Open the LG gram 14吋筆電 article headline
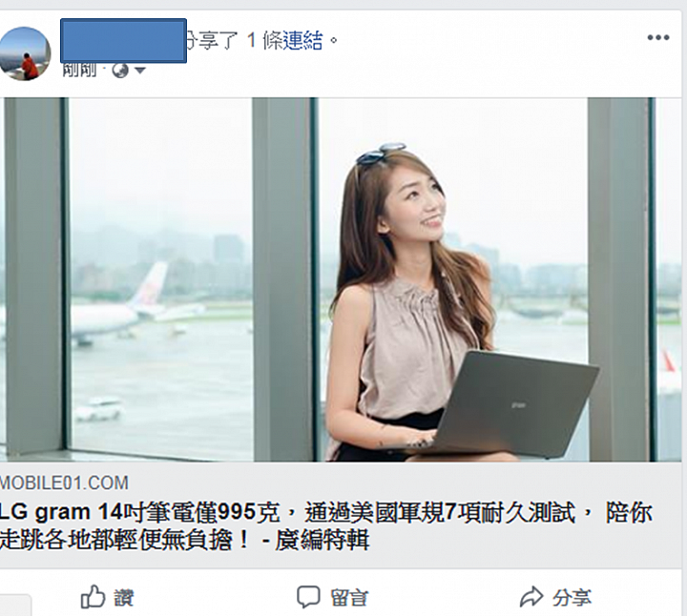Image resolution: width=687 pixels, height=616 pixels. click(x=326, y=526)
